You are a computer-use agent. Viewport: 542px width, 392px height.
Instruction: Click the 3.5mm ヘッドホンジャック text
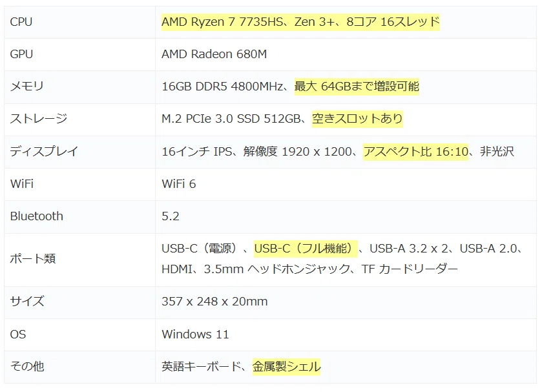(277, 269)
